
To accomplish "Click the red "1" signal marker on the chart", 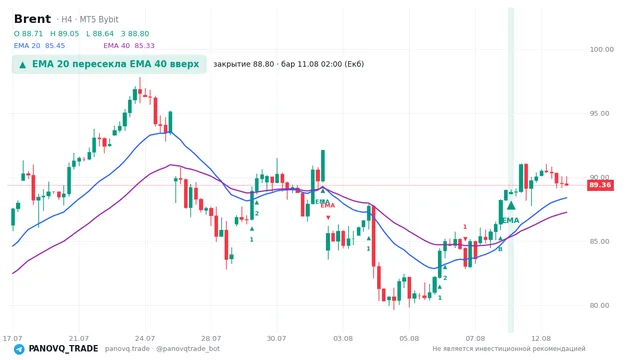I will click(x=465, y=227).
